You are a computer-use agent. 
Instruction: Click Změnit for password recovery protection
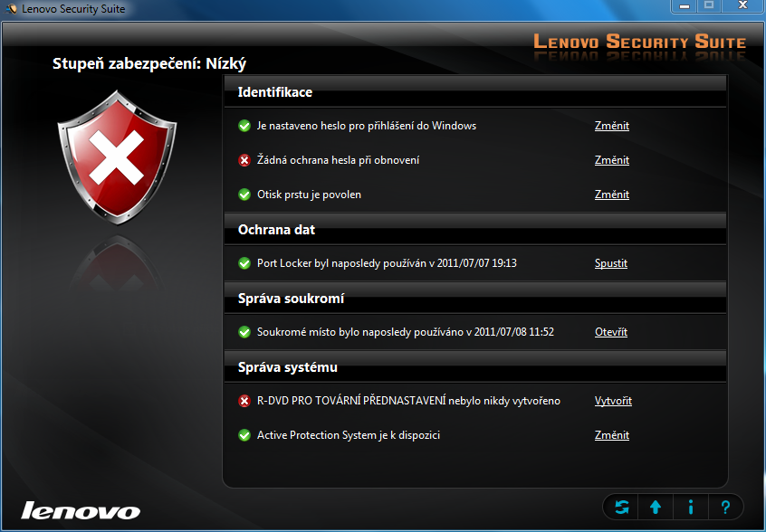611,160
